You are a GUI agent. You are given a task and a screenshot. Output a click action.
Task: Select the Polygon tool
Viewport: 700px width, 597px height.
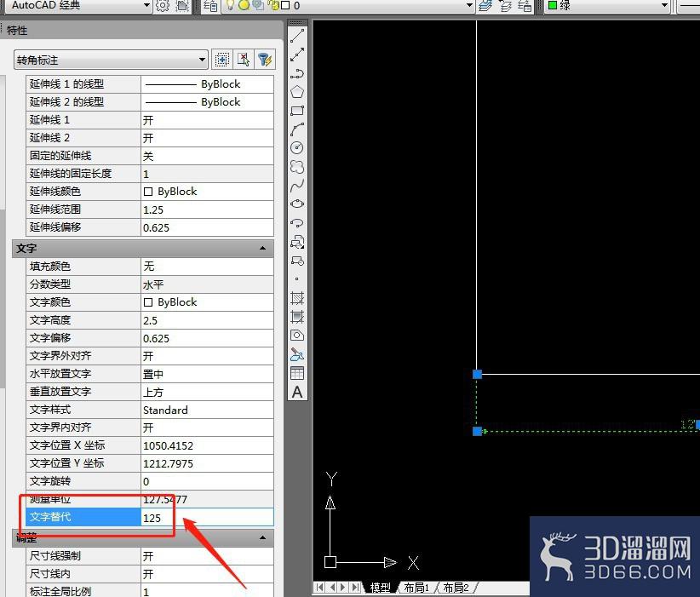click(297, 92)
